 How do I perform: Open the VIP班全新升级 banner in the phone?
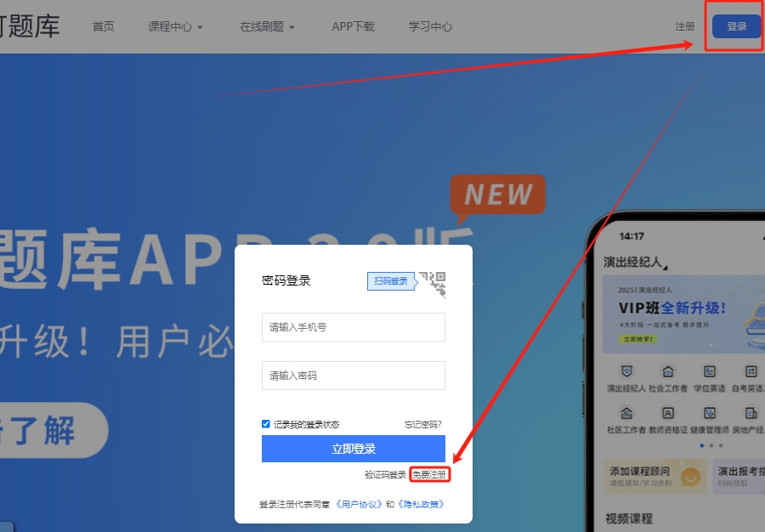pyautogui.click(x=683, y=314)
